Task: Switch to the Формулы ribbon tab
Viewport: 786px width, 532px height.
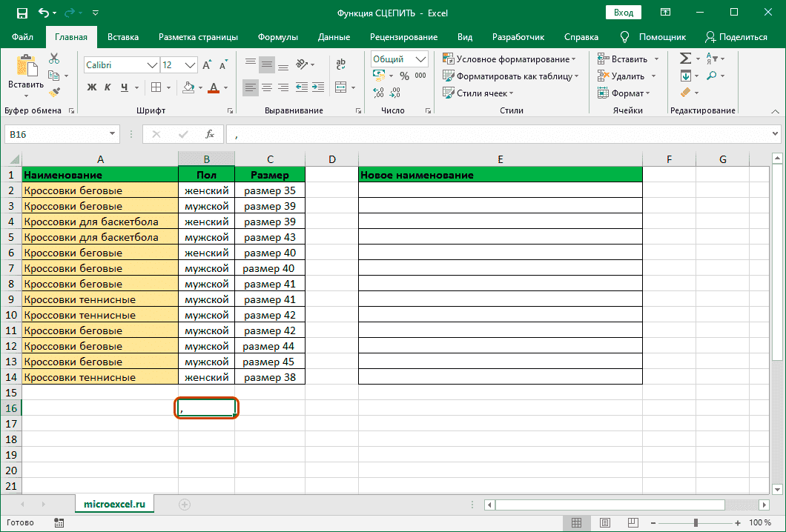Action: pos(277,37)
